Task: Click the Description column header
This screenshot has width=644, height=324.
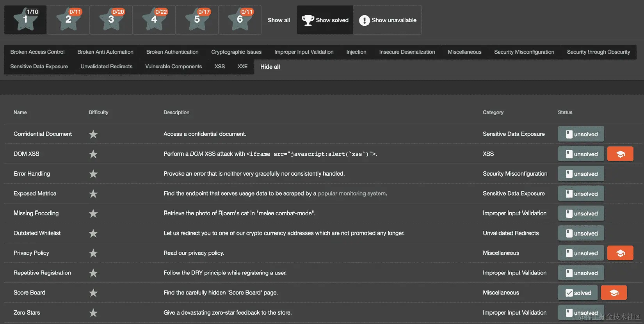Action: pos(176,112)
